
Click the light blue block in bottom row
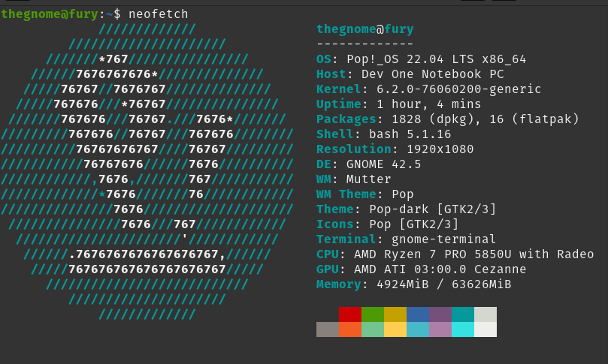pyautogui.click(x=418, y=329)
